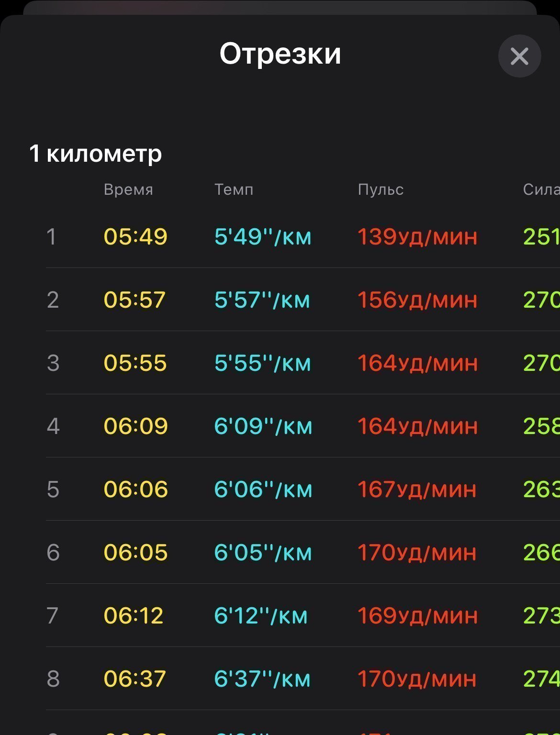Close the Отрезки splits sheet
The width and height of the screenshot is (560, 735).
519,56
